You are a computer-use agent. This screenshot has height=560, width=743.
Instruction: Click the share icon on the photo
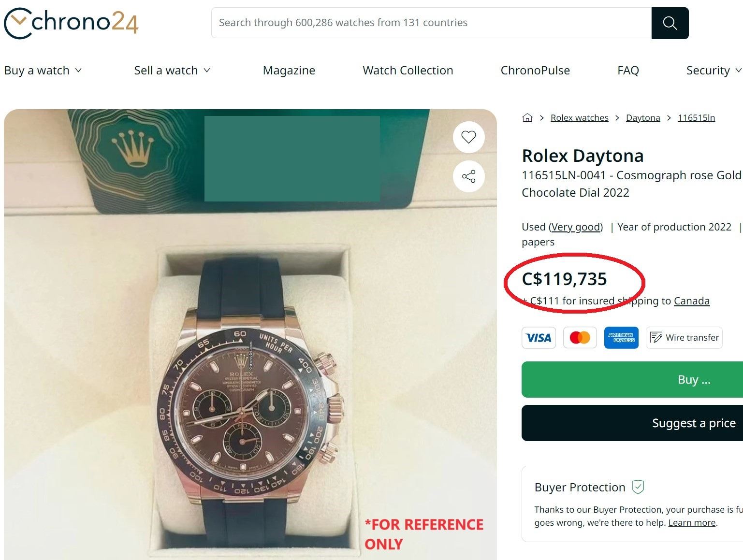click(468, 176)
